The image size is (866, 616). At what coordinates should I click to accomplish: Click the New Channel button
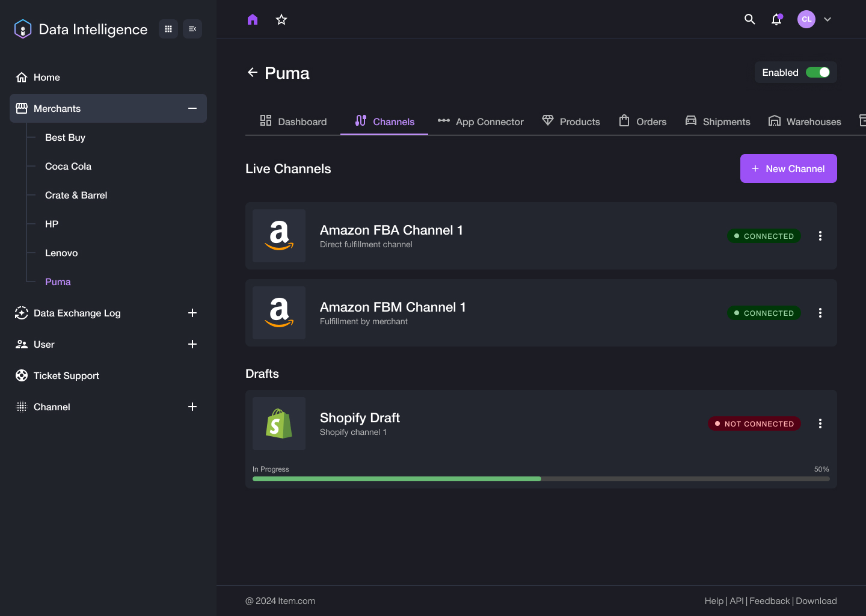click(x=788, y=168)
